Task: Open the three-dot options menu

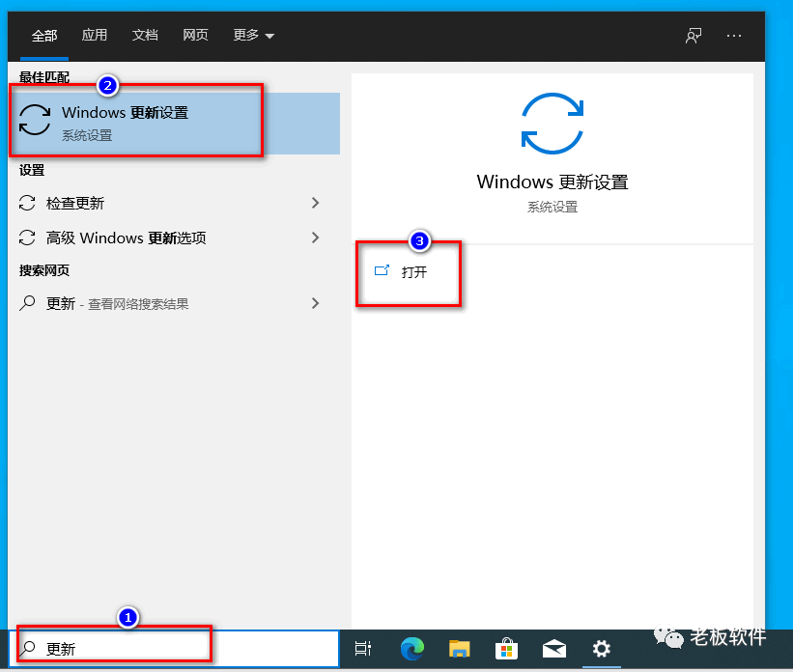Action: point(734,36)
